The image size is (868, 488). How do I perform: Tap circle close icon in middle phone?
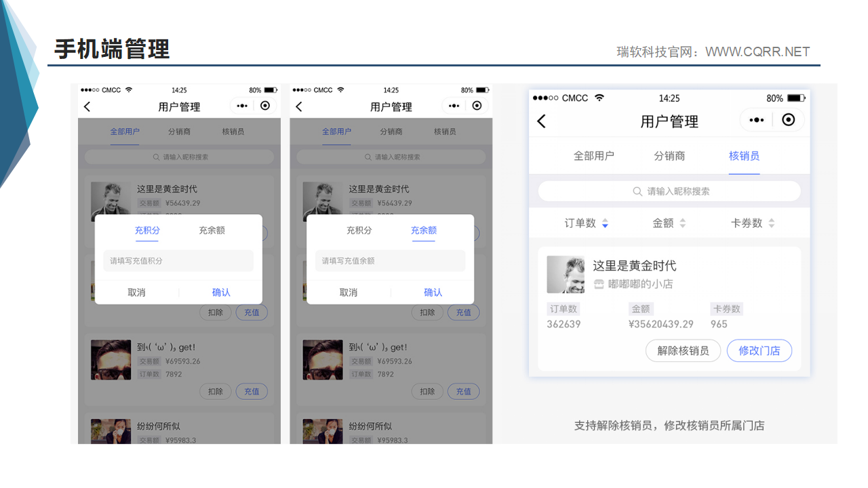[x=477, y=106]
